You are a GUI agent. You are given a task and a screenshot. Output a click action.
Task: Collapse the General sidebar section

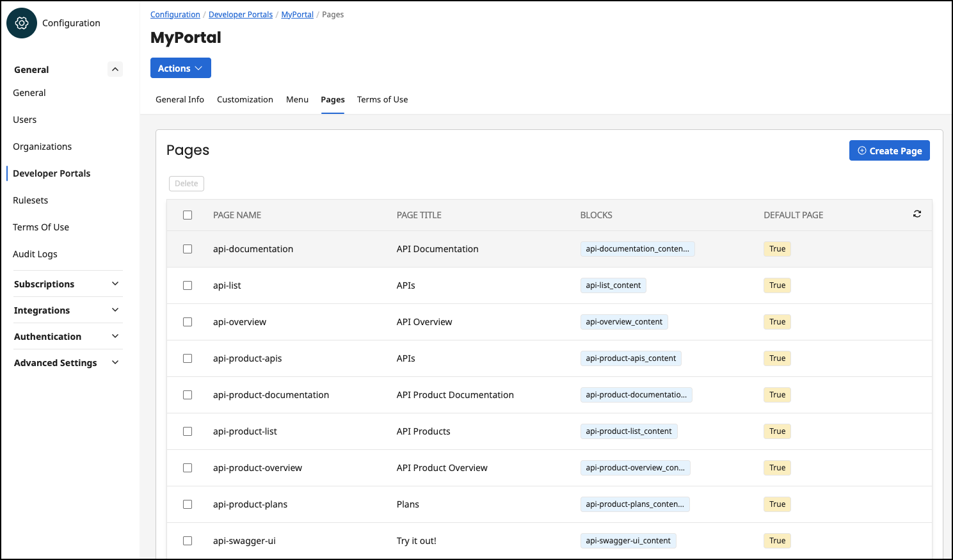[115, 68]
